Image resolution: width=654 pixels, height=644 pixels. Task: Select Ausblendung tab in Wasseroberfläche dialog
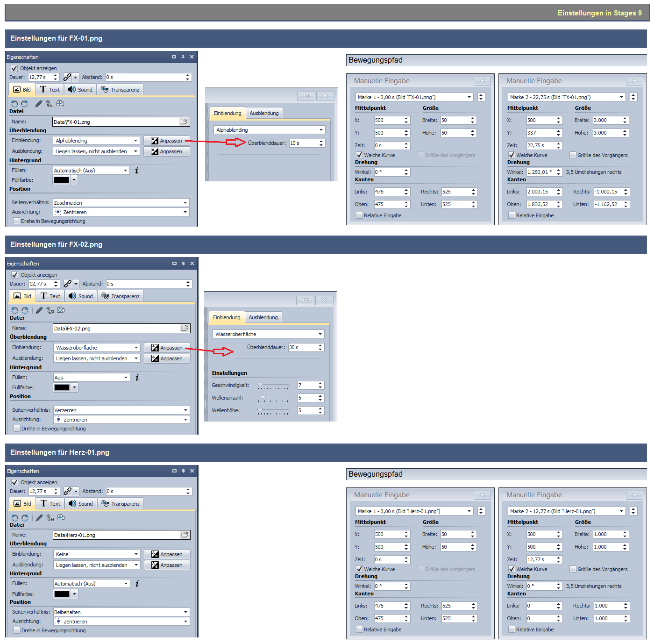[x=263, y=317]
